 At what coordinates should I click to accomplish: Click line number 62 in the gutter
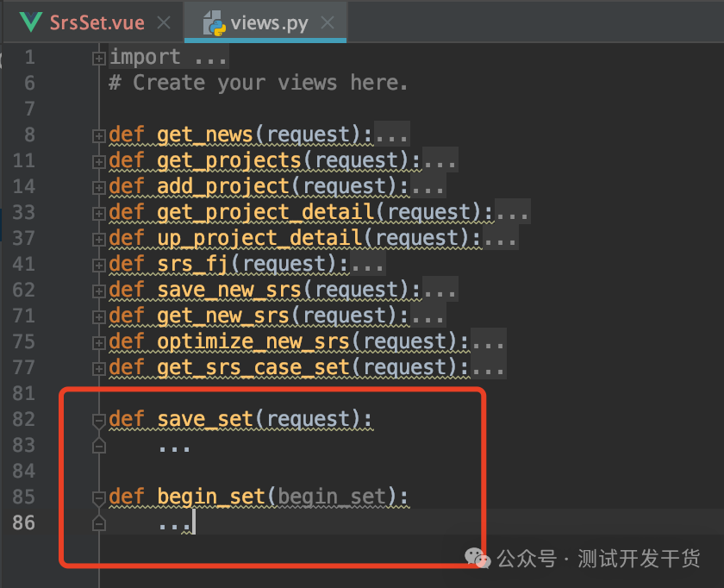(x=24, y=290)
